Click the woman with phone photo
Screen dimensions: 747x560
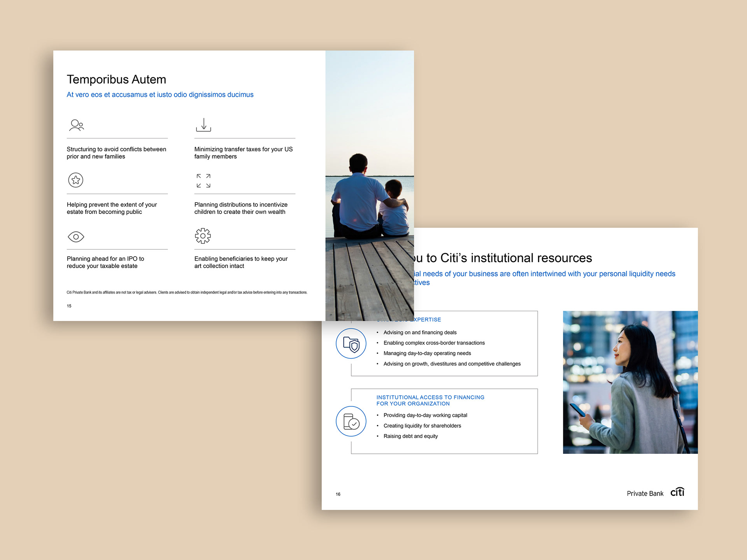pyautogui.click(x=630, y=382)
